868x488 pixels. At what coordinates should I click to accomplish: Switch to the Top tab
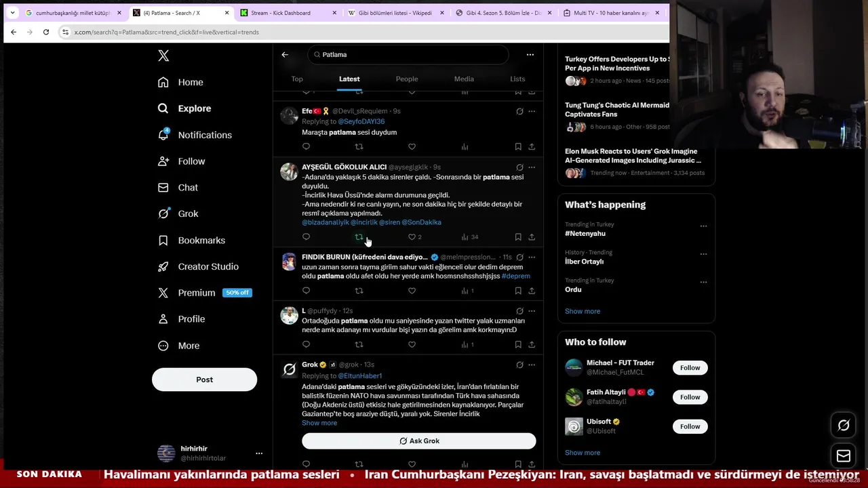(x=297, y=79)
